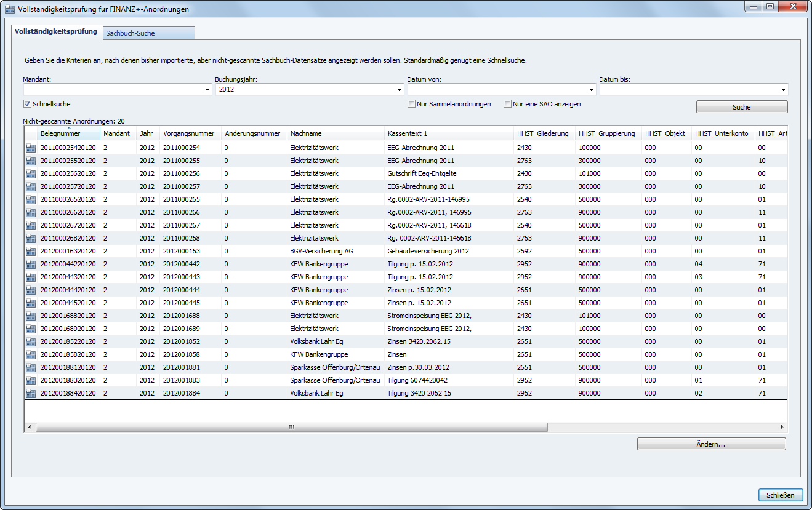Viewport: 812px width, 510px height.
Task: Click the row icon for Vorgangsnummer 2012000442
Action: 31,264
